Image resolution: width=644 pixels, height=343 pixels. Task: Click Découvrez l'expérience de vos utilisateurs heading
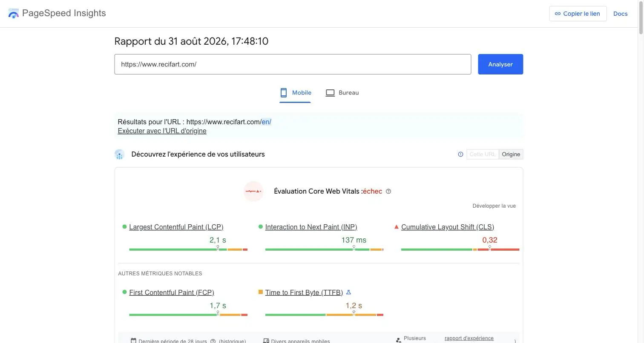tap(198, 154)
